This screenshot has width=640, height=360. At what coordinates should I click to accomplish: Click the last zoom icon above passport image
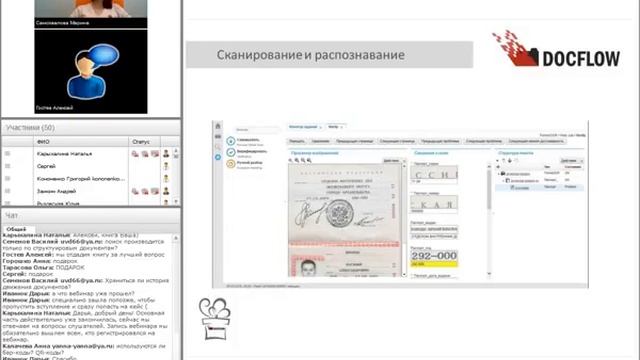[309, 160]
